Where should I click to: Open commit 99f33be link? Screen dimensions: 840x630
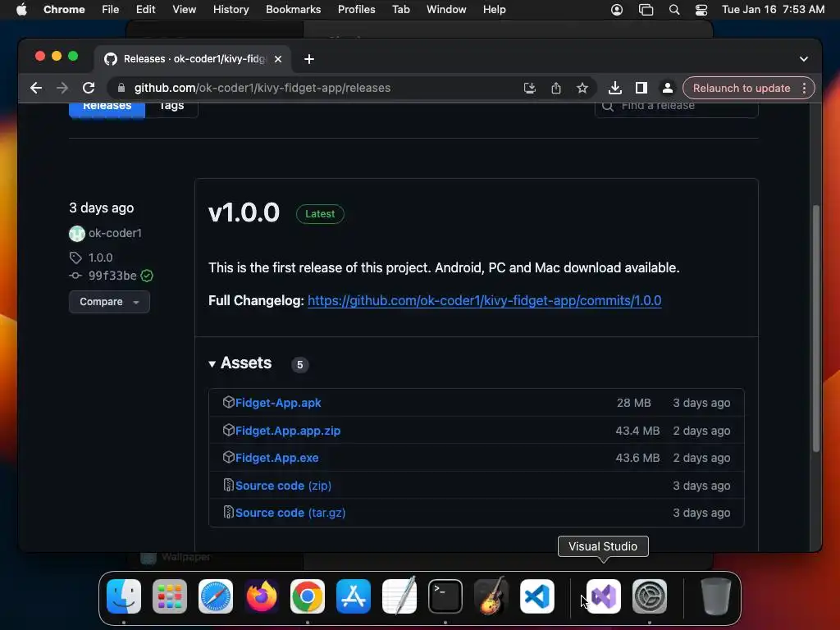[112, 276]
